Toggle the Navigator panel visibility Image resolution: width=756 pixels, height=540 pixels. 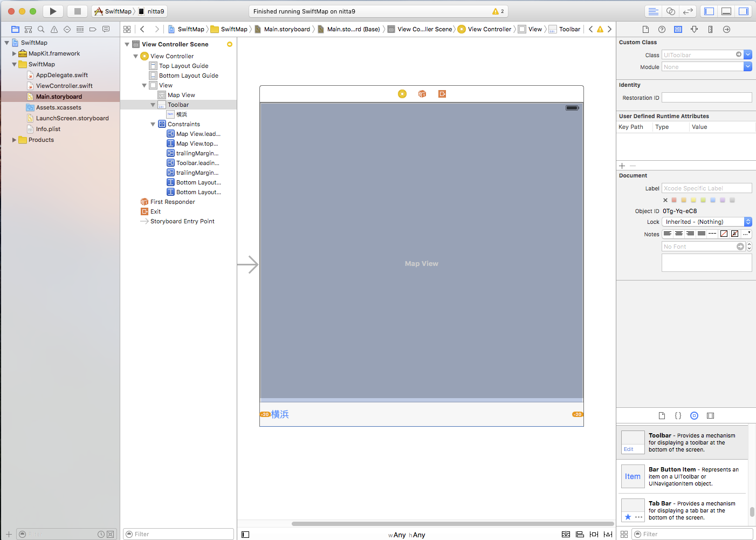click(709, 11)
